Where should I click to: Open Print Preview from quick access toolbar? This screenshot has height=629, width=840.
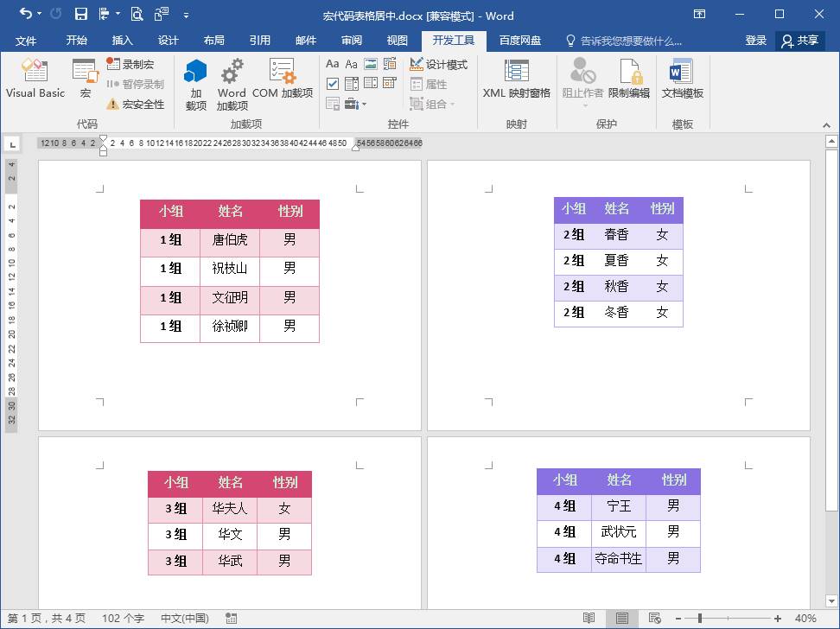coord(137,14)
